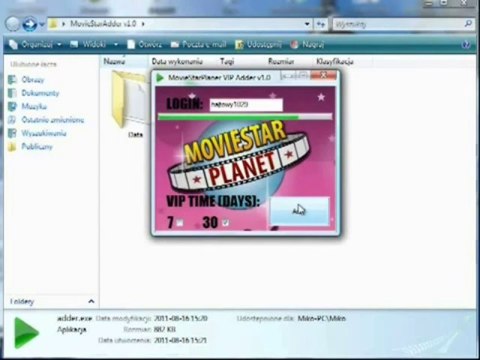The width and height of the screenshot is (480, 360).
Task: Click the Obrazy sidebar icon
Action: point(12,80)
